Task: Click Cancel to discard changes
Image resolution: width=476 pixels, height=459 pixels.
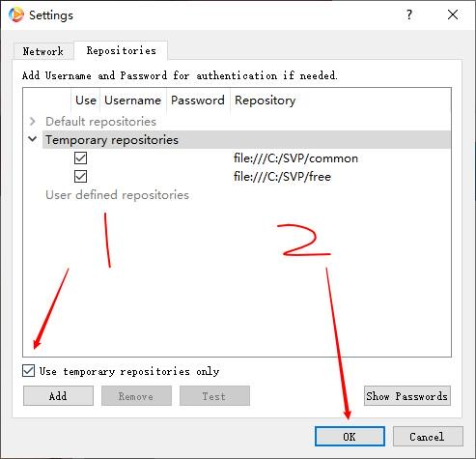Action: click(x=428, y=437)
